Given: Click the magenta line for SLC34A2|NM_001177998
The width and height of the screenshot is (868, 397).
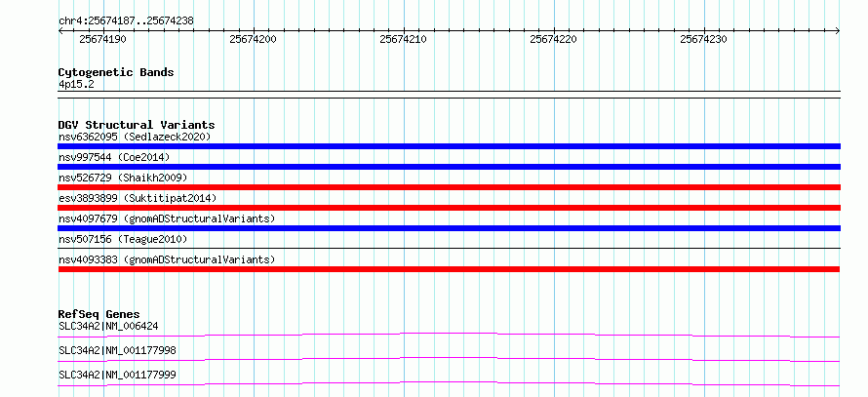Looking at the screenshot, I should (x=449, y=359).
